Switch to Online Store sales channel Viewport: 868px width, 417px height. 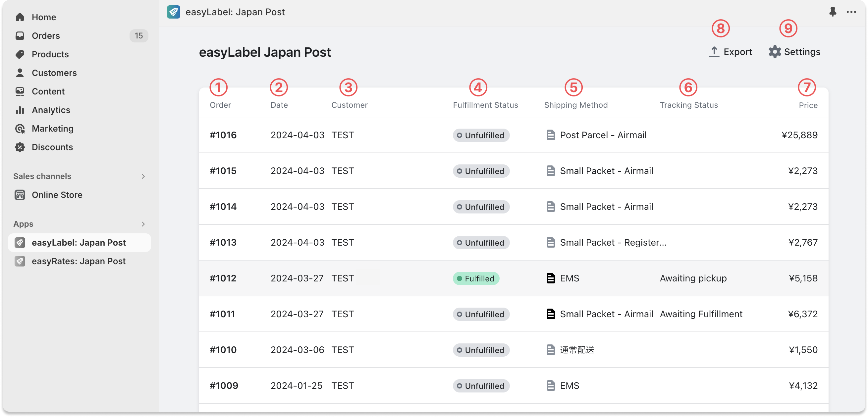pyautogui.click(x=57, y=195)
